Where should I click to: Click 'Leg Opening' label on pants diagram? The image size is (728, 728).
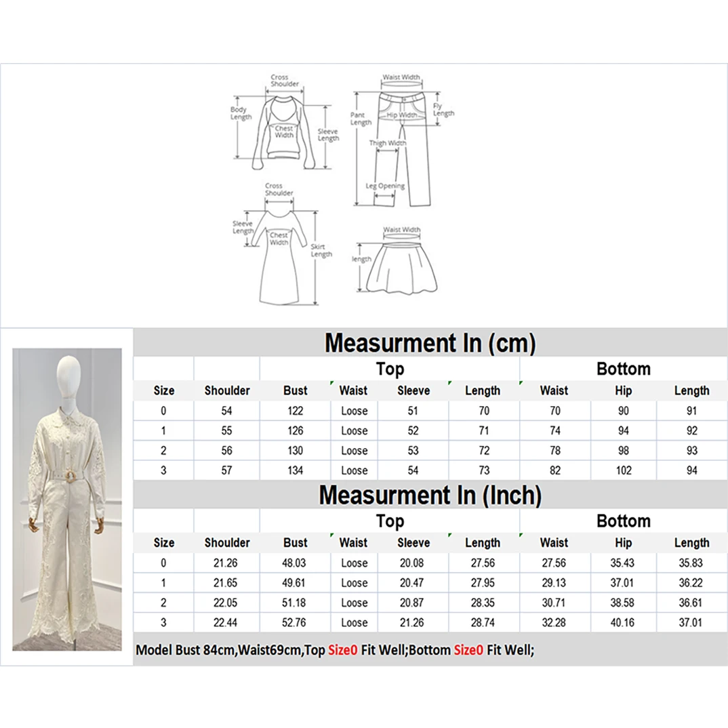(386, 186)
